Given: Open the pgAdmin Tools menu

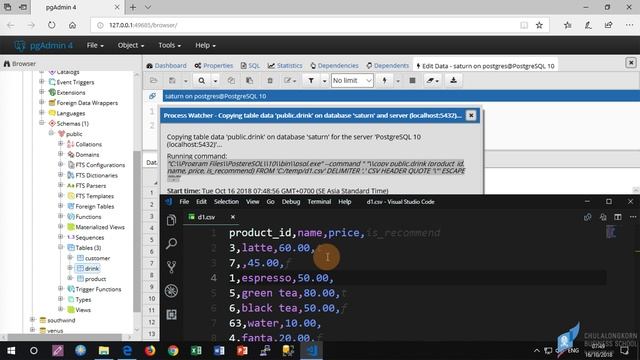Looking at the screenshot, I should (x=169, y=45).
